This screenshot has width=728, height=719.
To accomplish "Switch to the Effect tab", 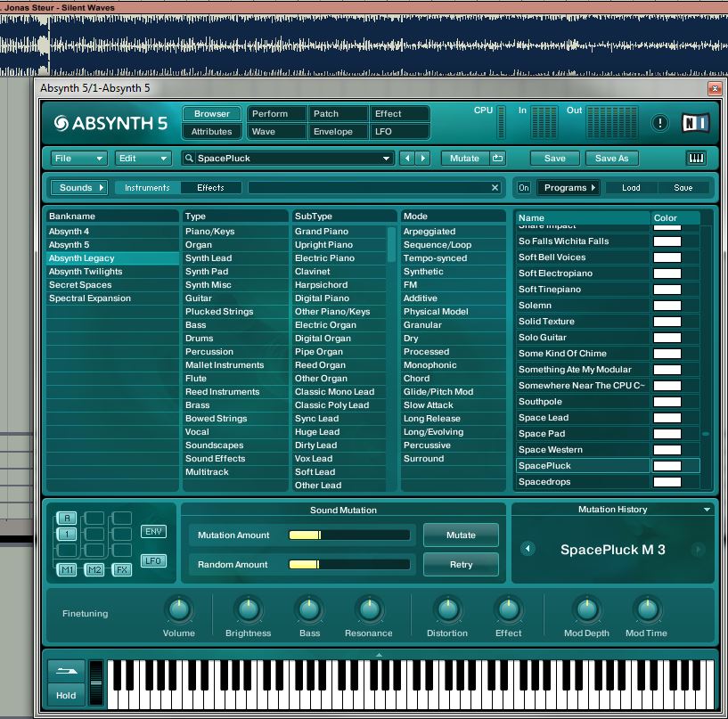I will click(x=399, y=114).
